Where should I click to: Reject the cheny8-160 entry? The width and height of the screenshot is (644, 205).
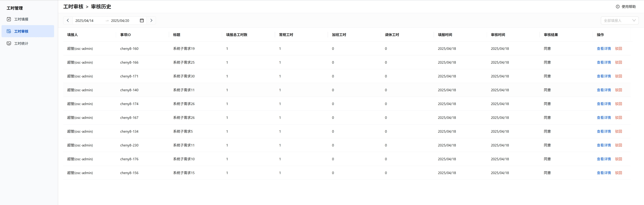point(618,48)
